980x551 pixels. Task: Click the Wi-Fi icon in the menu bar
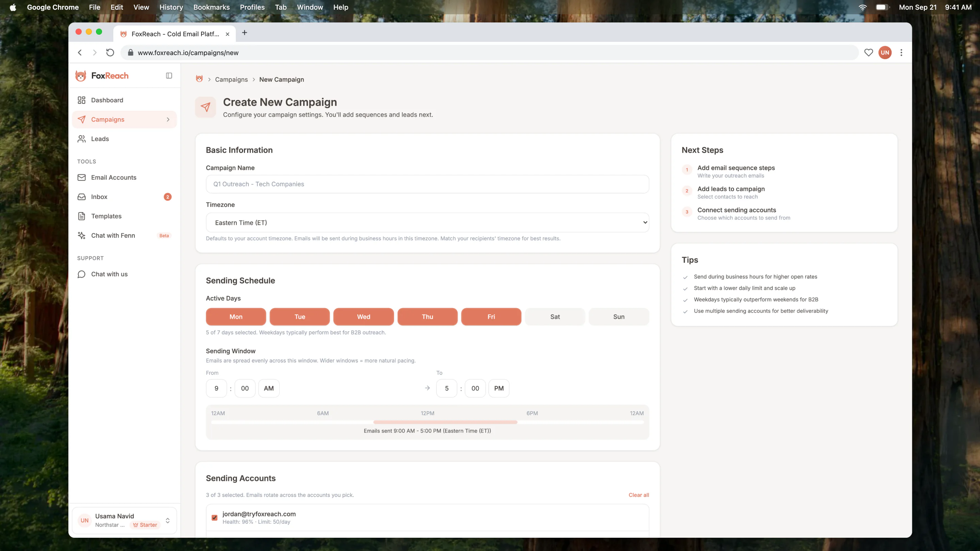(863, 7)
